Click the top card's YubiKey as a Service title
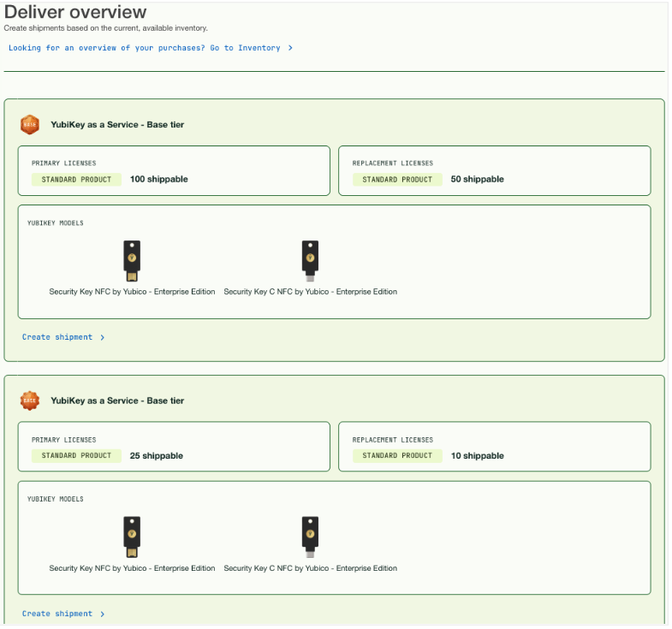Screen dimensions: 672x629 pyautogui.click(x=117, y=125)
